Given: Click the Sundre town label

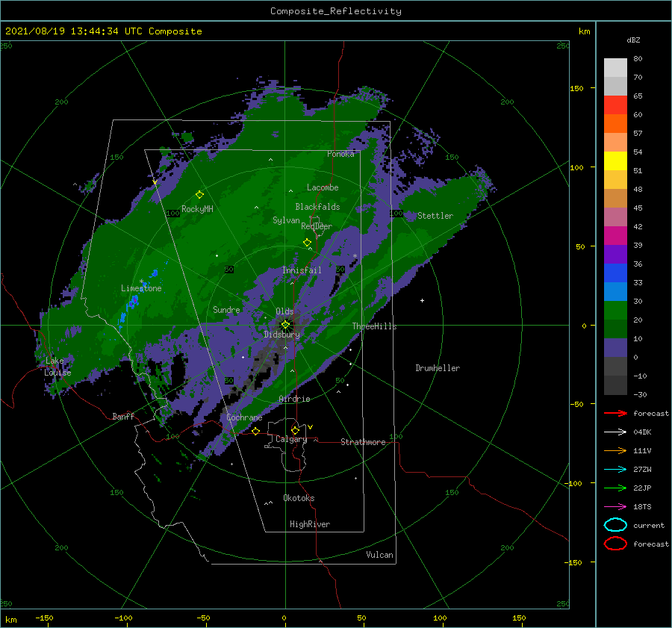Looking at the screenshot, I should (226, 309).
